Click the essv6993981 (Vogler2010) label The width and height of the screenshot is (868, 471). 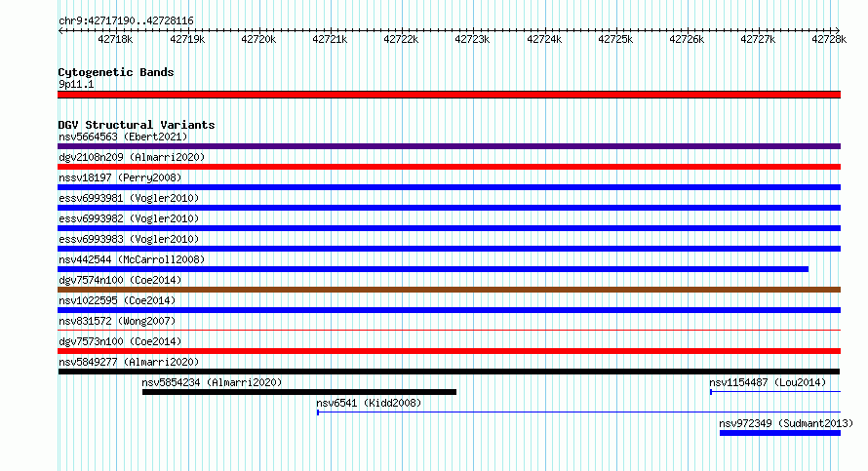[x=129, y=198]
